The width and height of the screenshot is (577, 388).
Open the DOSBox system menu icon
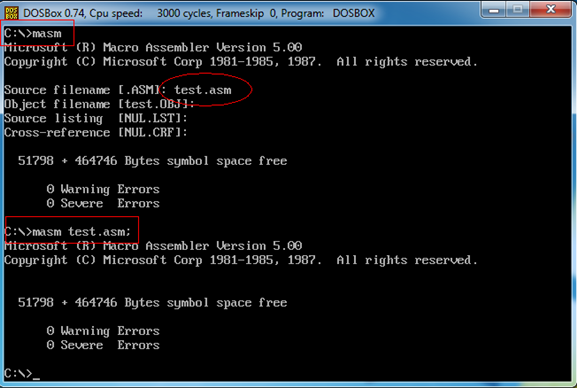[11, 13]
